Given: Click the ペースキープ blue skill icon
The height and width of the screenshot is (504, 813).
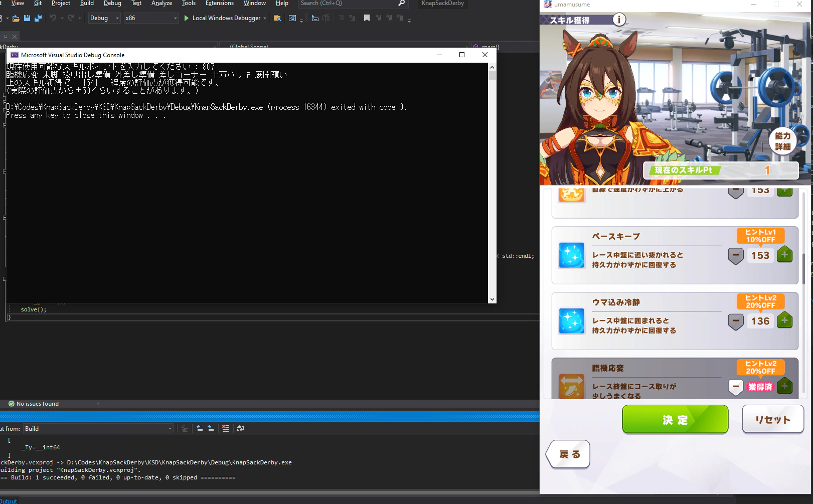Looking at the screenshot, I should point(572,255).
